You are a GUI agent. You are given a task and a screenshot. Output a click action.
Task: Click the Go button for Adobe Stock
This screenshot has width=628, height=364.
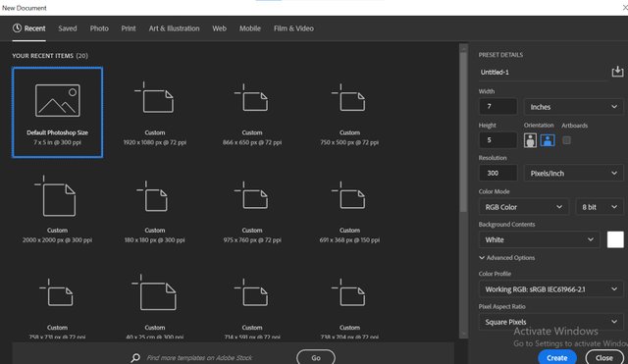point(316,357)
